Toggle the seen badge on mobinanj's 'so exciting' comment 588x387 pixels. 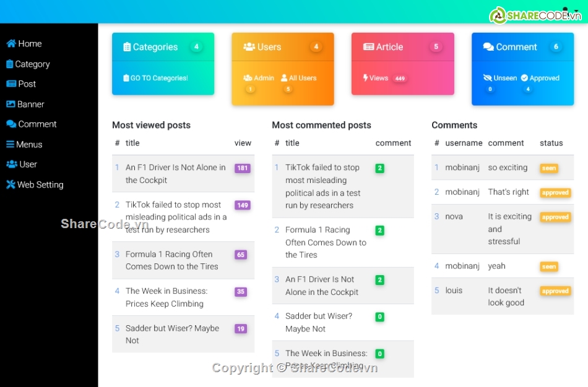(x=549, y=168)
